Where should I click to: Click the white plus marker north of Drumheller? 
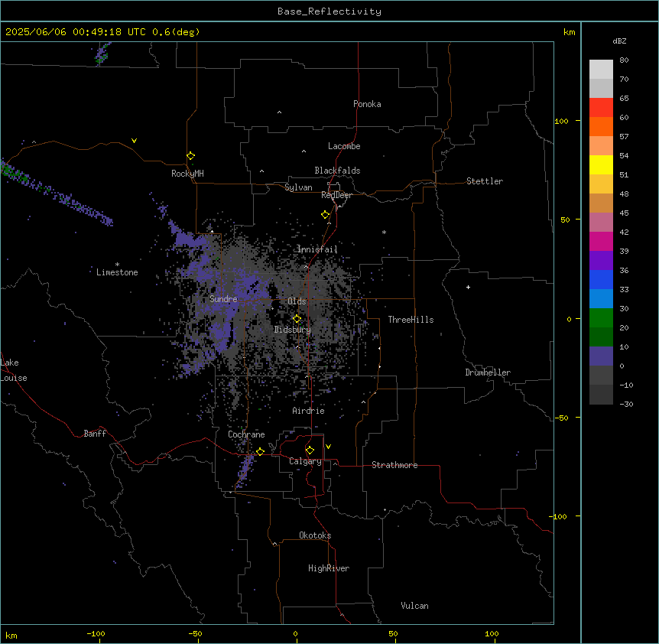tap(468, 287)
